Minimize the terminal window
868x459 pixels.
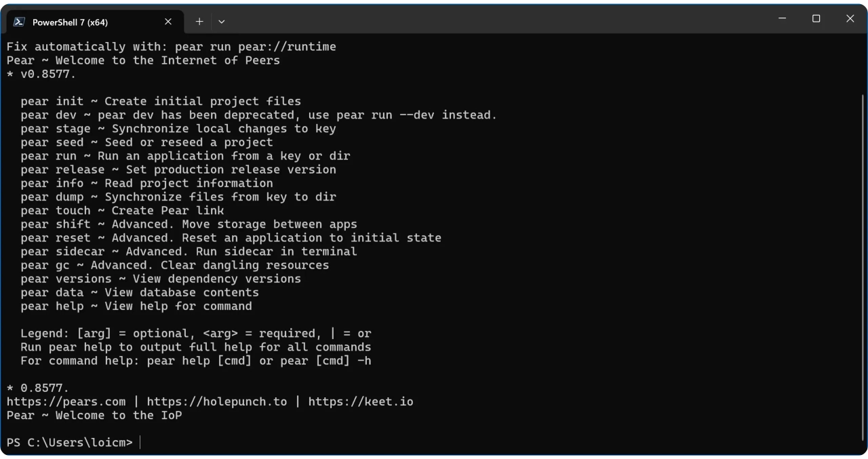pos(783,19)
